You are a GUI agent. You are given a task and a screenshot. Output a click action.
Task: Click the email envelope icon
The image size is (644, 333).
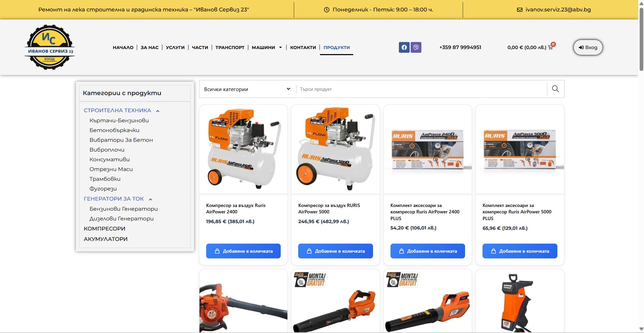519,10
